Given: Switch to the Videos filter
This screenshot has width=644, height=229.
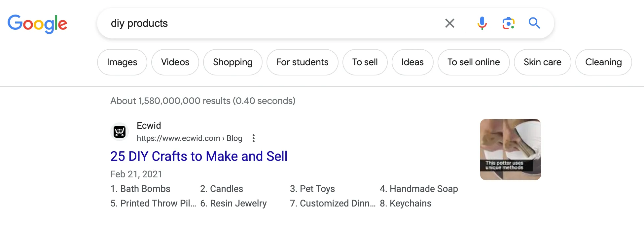Looking at the screenshot, I should 175,62.
